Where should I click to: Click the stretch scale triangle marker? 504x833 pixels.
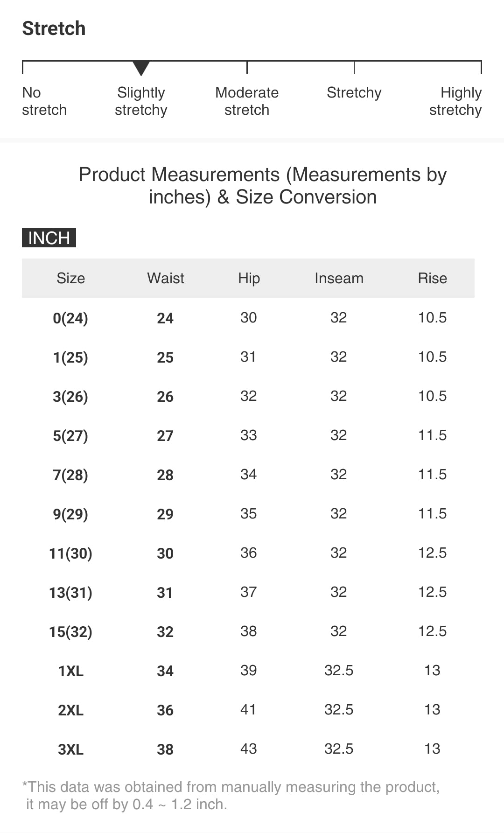click(141, 68)
